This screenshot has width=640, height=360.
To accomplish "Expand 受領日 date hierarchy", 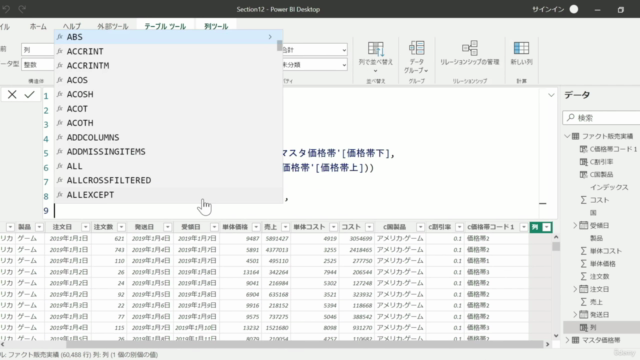I will (x=575, y=225).
